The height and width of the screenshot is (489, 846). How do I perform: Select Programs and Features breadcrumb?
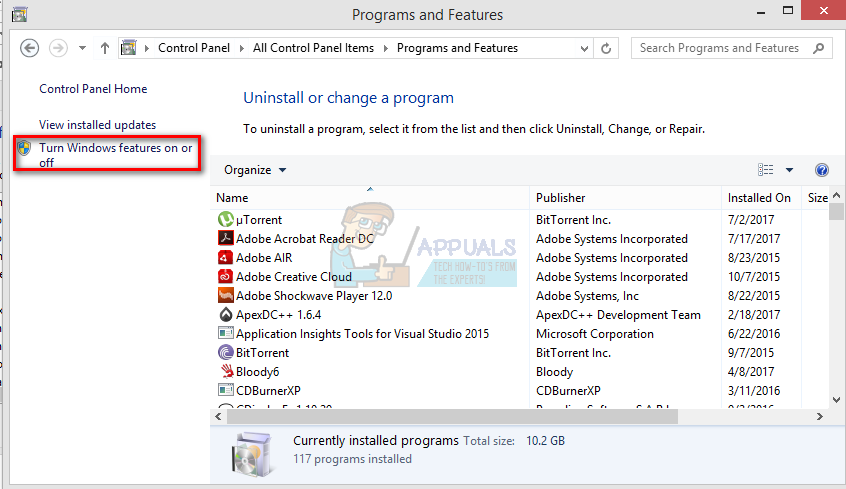(458, 48)
